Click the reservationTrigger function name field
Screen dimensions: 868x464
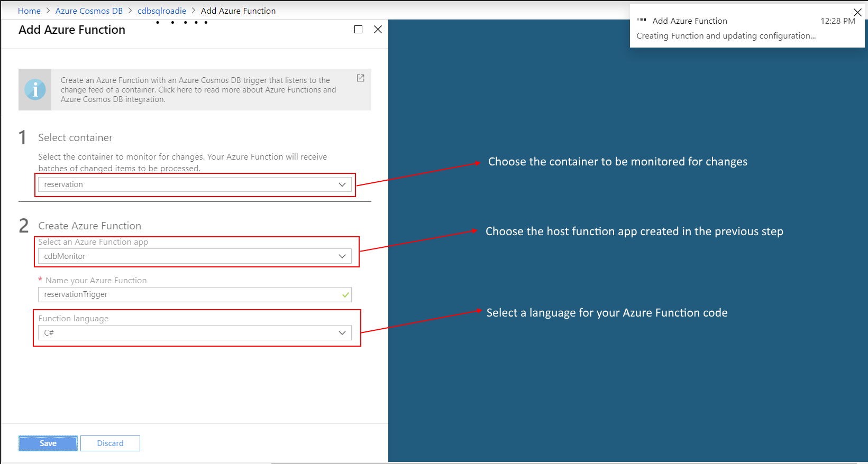click(190, 294)
